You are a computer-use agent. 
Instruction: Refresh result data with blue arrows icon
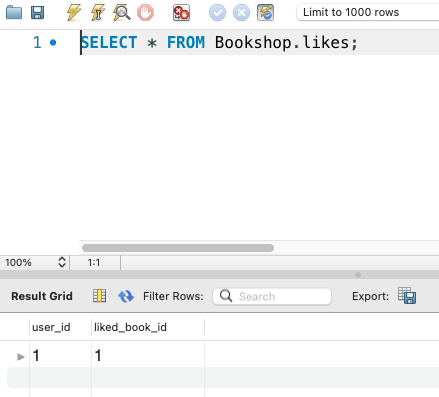point(126,296)
